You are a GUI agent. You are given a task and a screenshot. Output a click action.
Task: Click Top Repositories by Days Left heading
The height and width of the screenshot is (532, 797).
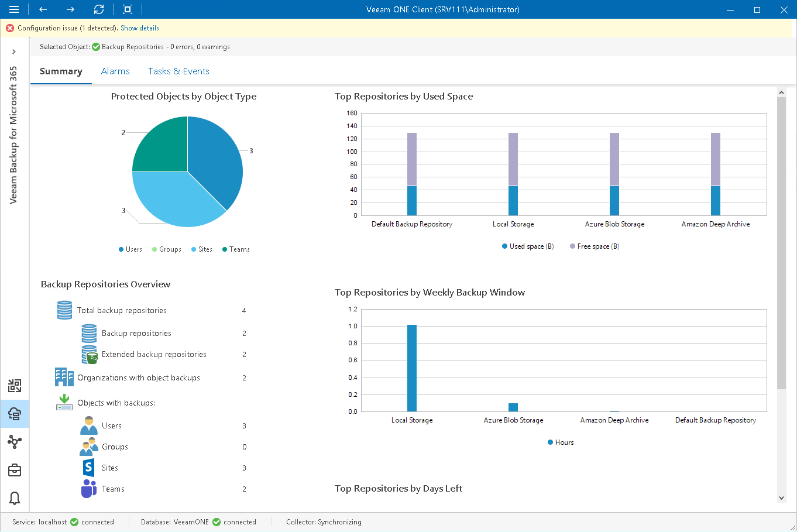point(398,489)
